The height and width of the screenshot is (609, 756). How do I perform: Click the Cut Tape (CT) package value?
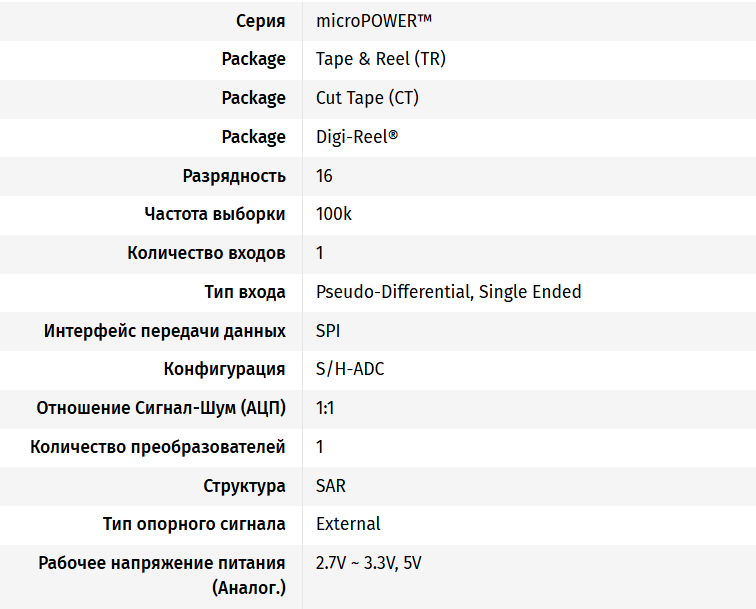367,98
